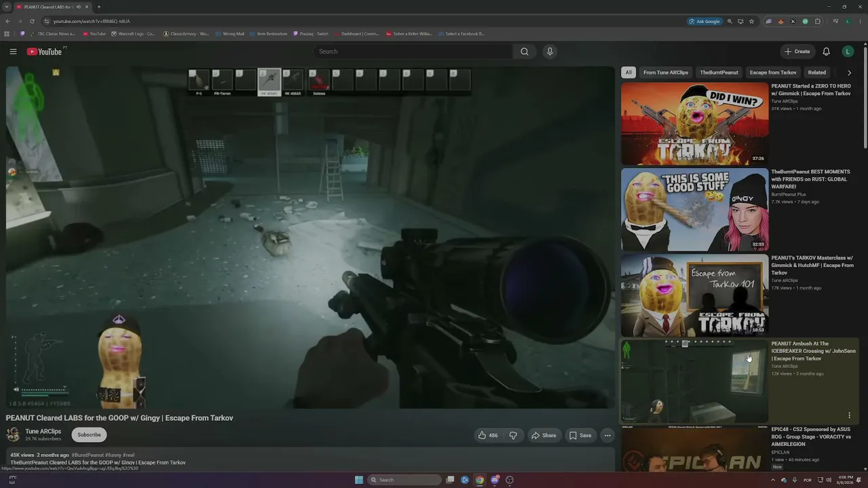Open options menu for ICEBREAKER Crossing video
This screenshot has height=488, width=868.
(x=849, y=415)
